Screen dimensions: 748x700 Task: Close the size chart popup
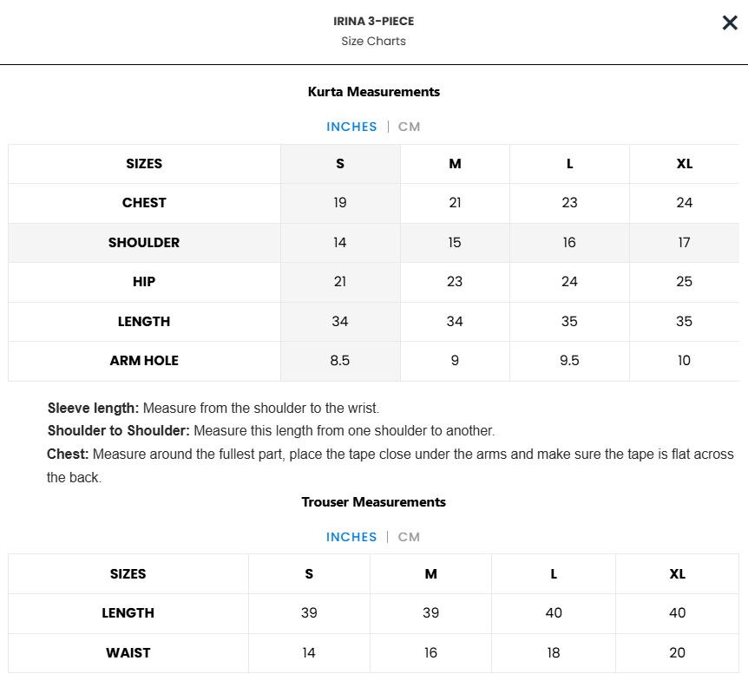coord(730,23)
